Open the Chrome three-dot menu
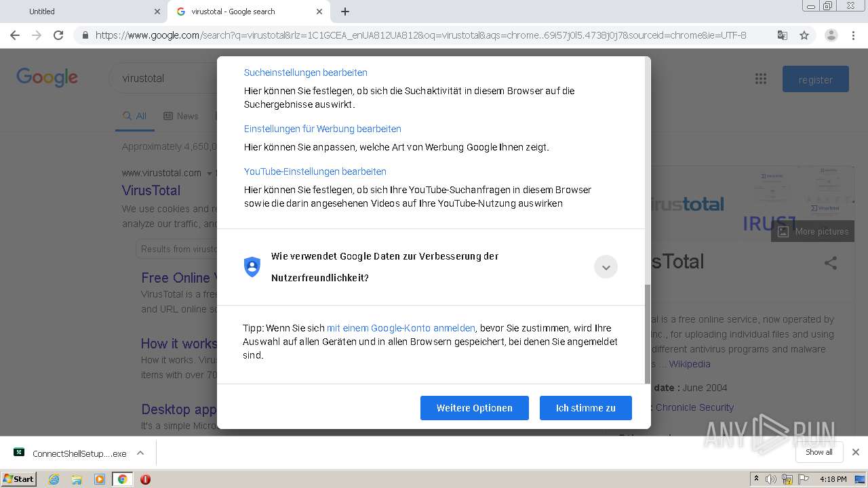Image resolution: width=868 pixels, height=488 pixels. click(852, 35)
